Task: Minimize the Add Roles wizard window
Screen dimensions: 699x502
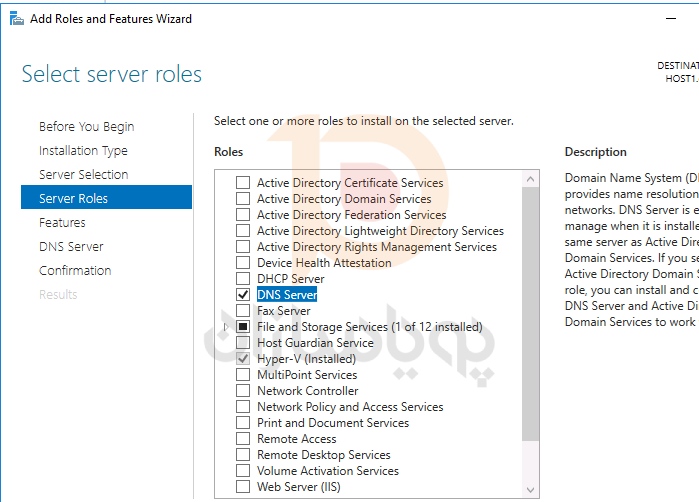Action: [x=667, y=18]
